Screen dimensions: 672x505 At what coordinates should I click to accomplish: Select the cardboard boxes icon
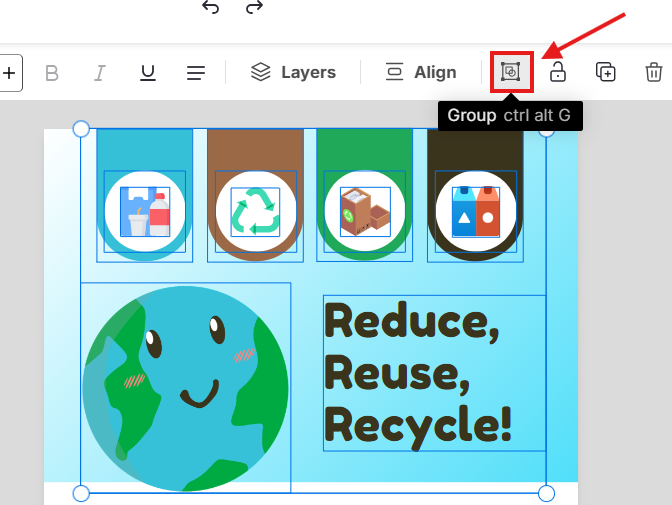pyautogui.click(x=365, y=211)
